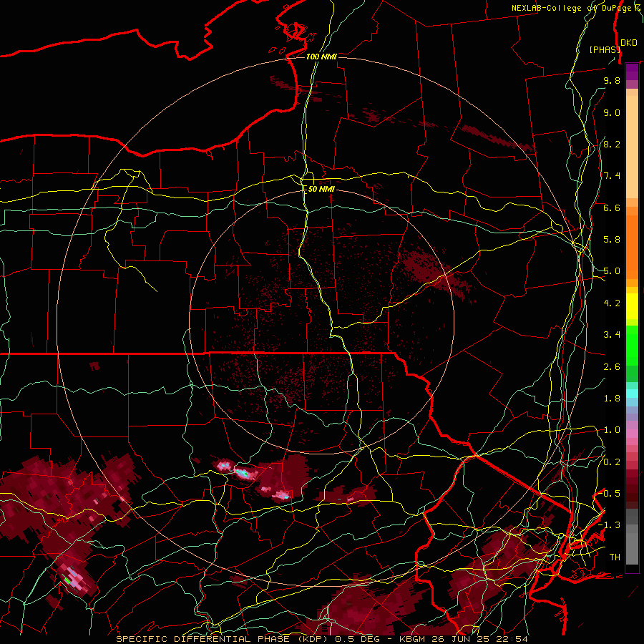Click the 100 NMI range ring label
Viewport: 644px width, 644px height.
coord(321,57)
